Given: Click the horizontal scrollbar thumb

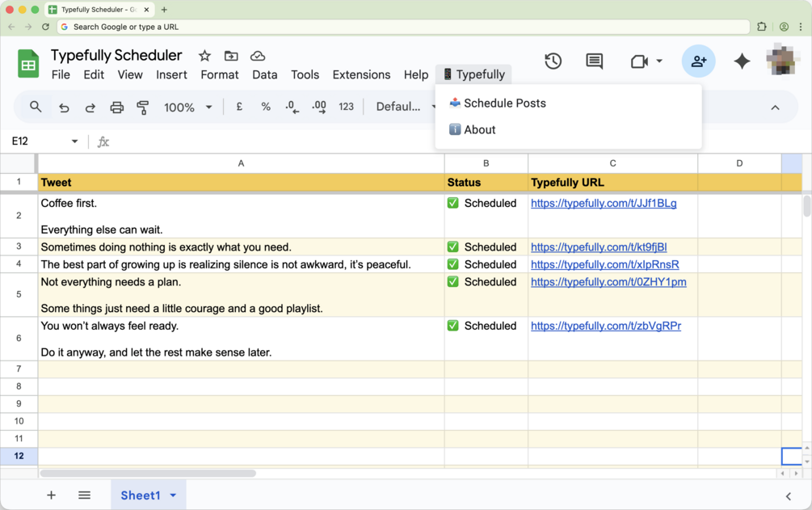Looking at the screenshot, I should coord(148,473).
